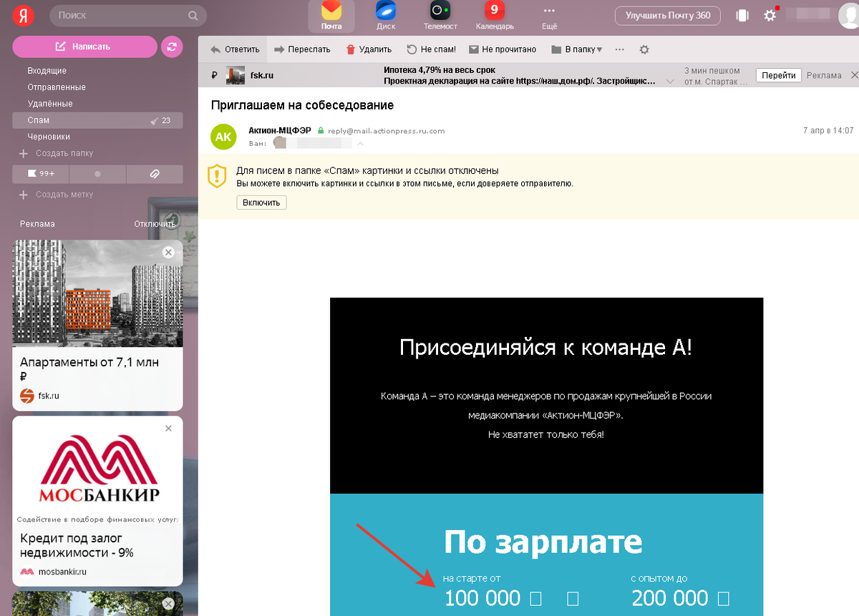Open more actions ellipsis in toolbar

point(620,49)
